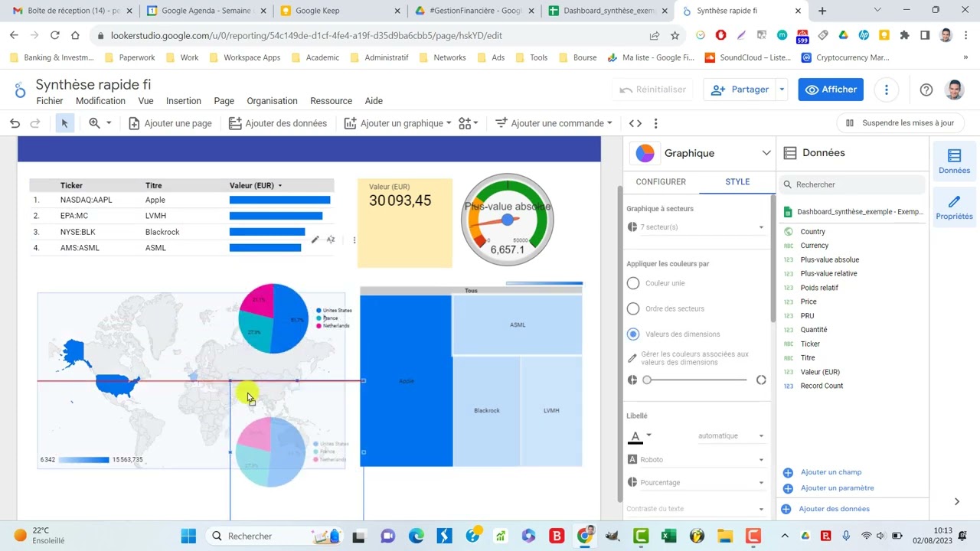The height and width of the screenshot is (551, 980).
Task: Open the Contraste du texte dropdown
Action: tap(696, 509)
